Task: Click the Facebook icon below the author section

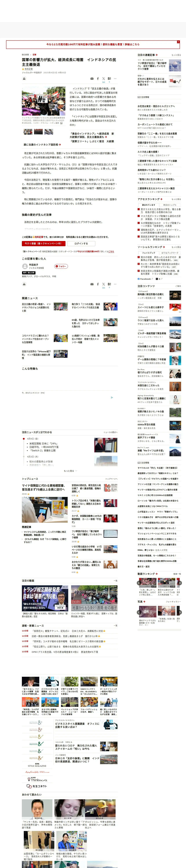Action: click(x=98, y=284)
